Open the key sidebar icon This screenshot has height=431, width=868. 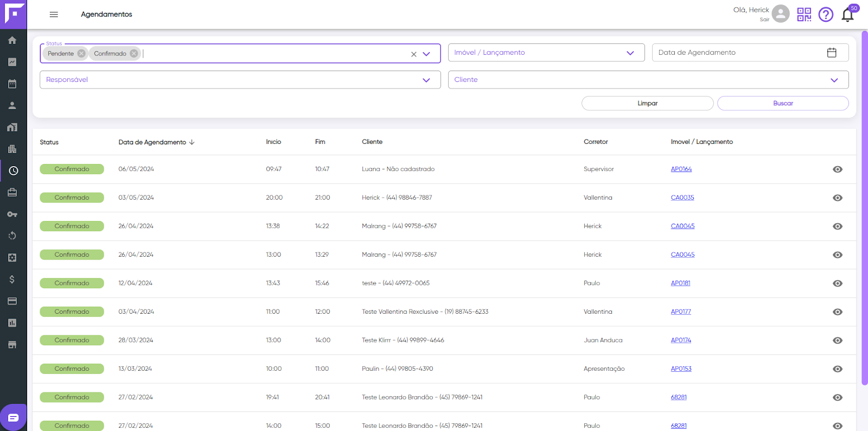(12, 214)
